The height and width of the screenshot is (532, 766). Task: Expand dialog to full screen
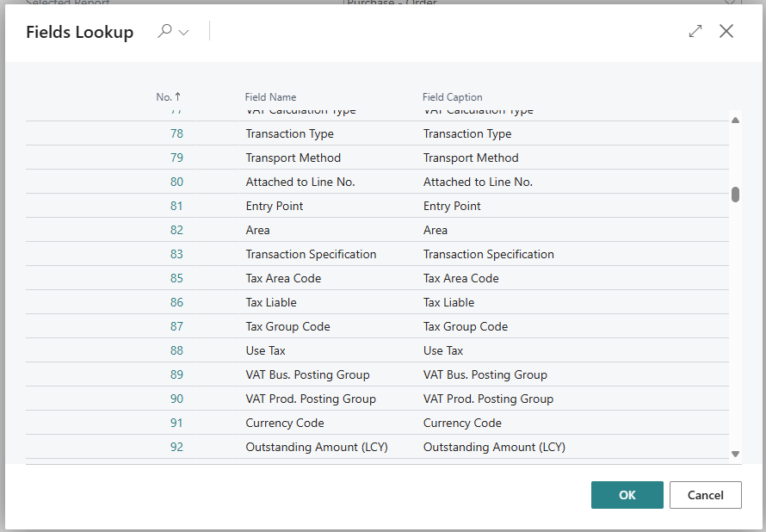pos(695,31)
